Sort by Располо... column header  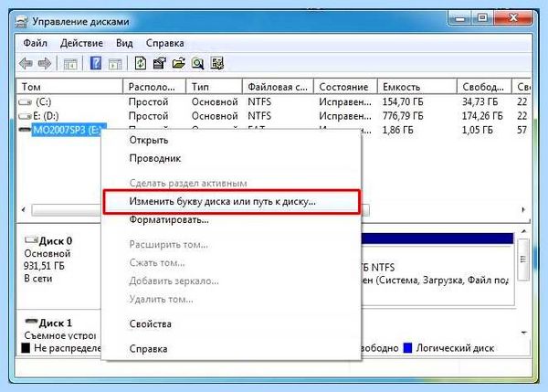click(x=154, y=87)
